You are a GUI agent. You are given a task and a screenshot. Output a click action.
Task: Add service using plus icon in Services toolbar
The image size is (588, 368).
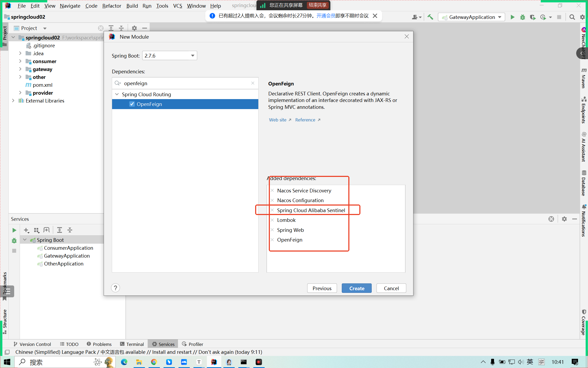pos(26,230)
